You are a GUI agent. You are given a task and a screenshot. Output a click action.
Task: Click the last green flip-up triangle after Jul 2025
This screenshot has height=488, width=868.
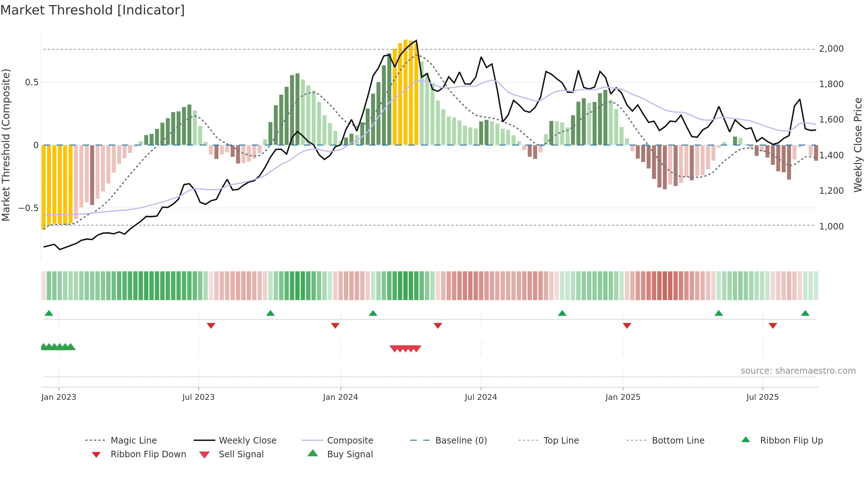[x=805, y=313]
